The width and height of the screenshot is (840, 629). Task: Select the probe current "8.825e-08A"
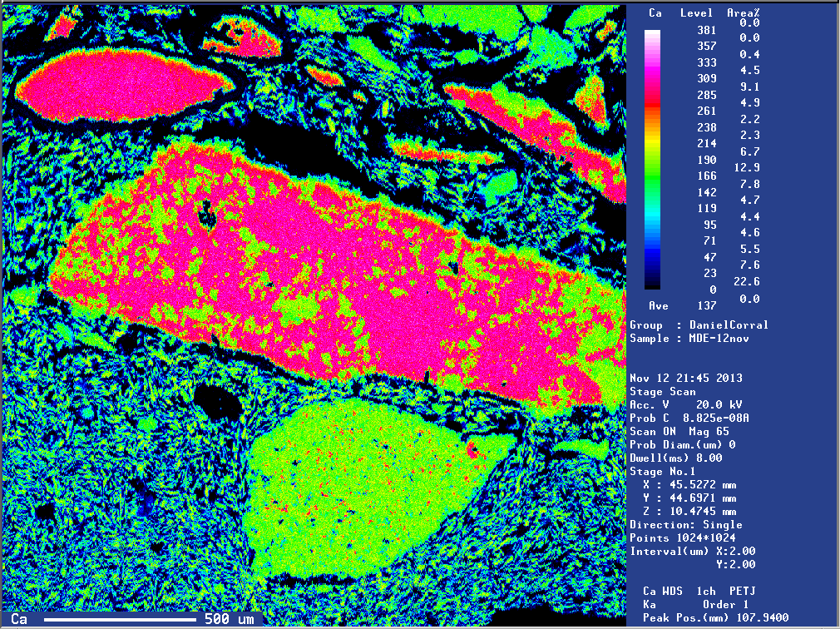(x=716, y=418)
